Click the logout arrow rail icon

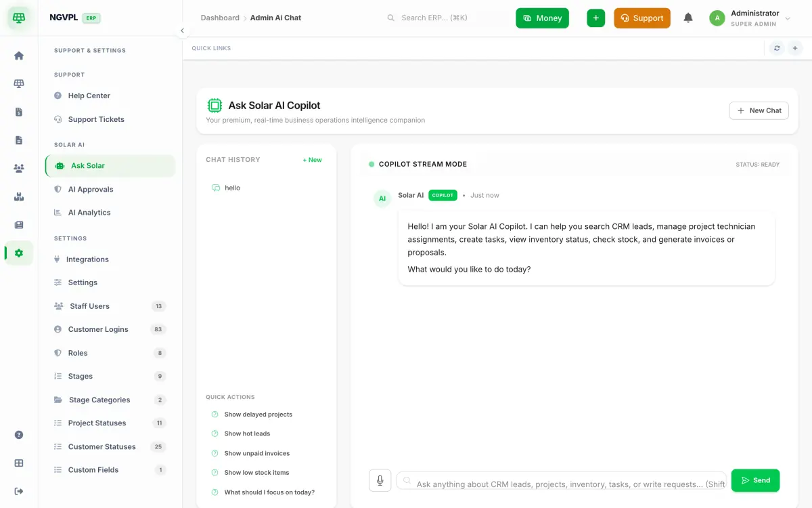[x=19, y=491]
